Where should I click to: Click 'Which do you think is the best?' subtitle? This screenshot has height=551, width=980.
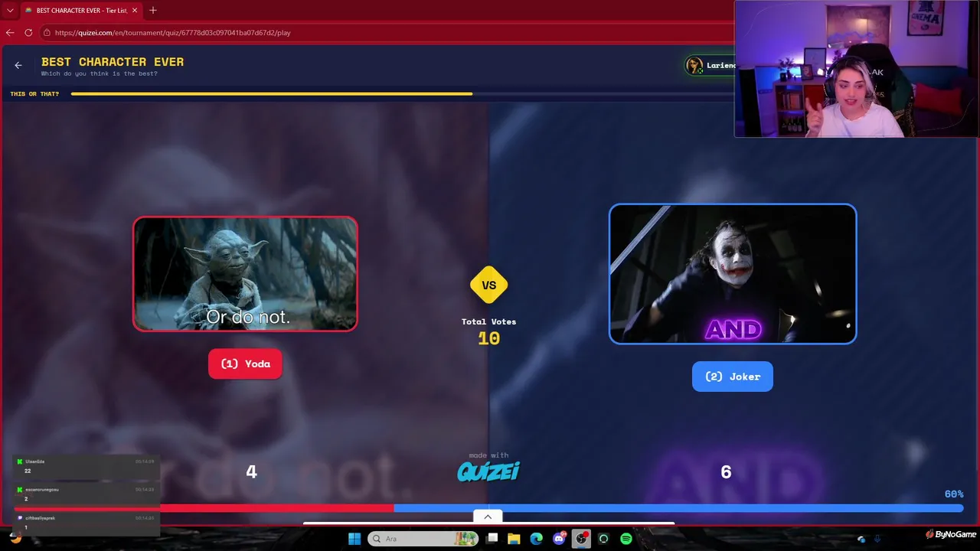(x=100, y=73)
